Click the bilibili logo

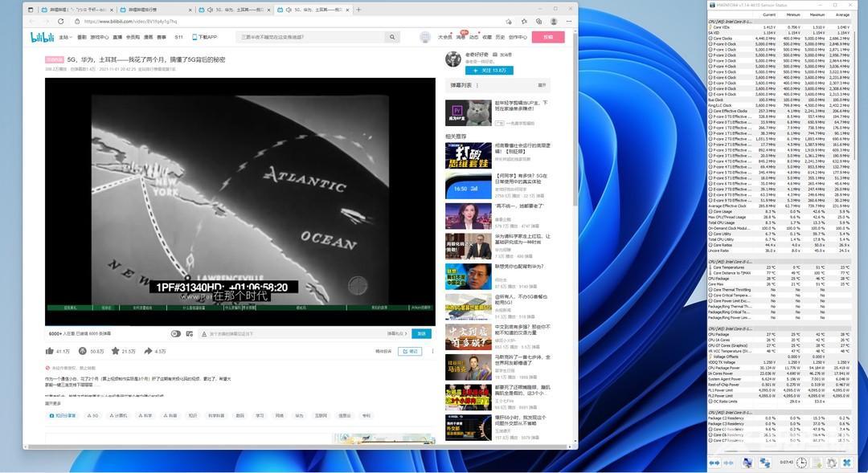pyautogui.click(x=42, y=37)
